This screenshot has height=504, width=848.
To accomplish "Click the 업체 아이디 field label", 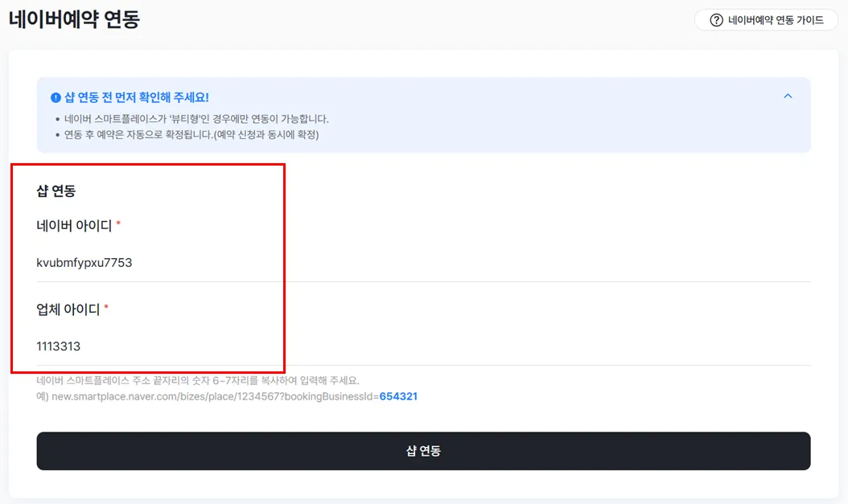I will click(68, 309).
